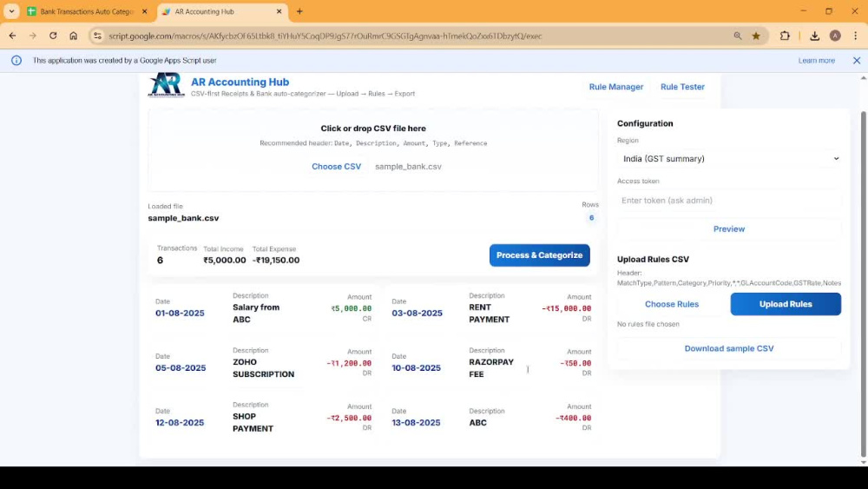This screenshot has height=489, width=868.
Task: Click the date 01-08-2025
Action: [x=180, y=313]
